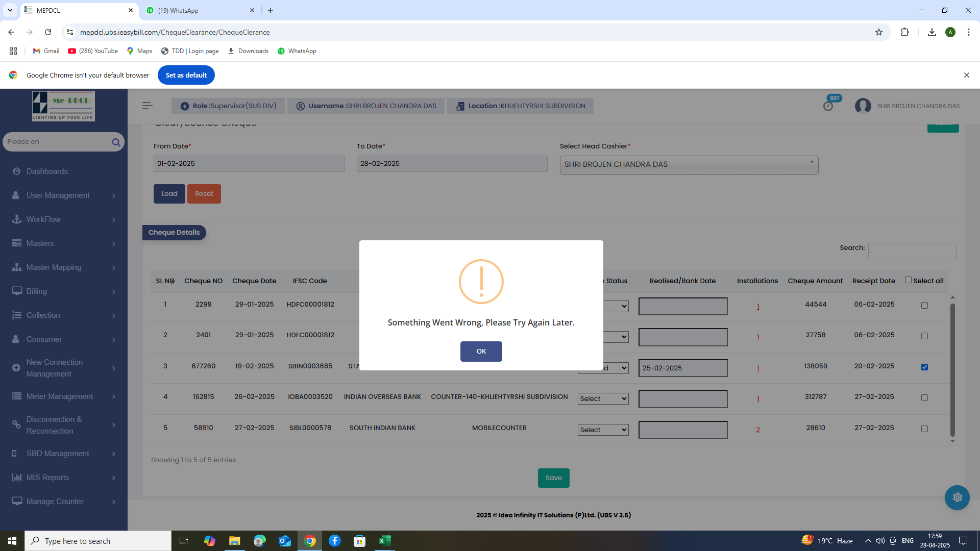Screen dimensions: 980x551
Task: Click the green Save button
Action: (x=553, y=478)
